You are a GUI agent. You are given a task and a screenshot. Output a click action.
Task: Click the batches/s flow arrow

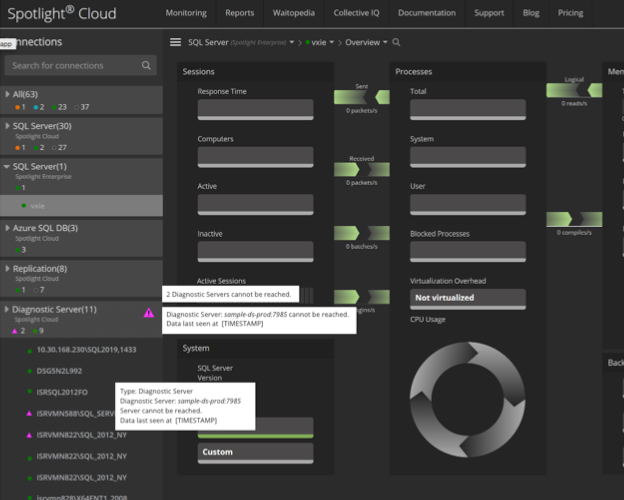pyautogui.click(x=362, y=233)
